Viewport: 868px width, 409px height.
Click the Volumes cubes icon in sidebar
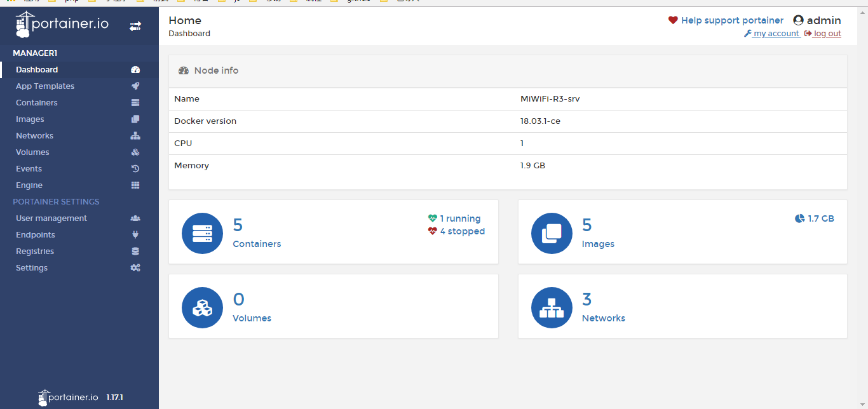(135, 152)
